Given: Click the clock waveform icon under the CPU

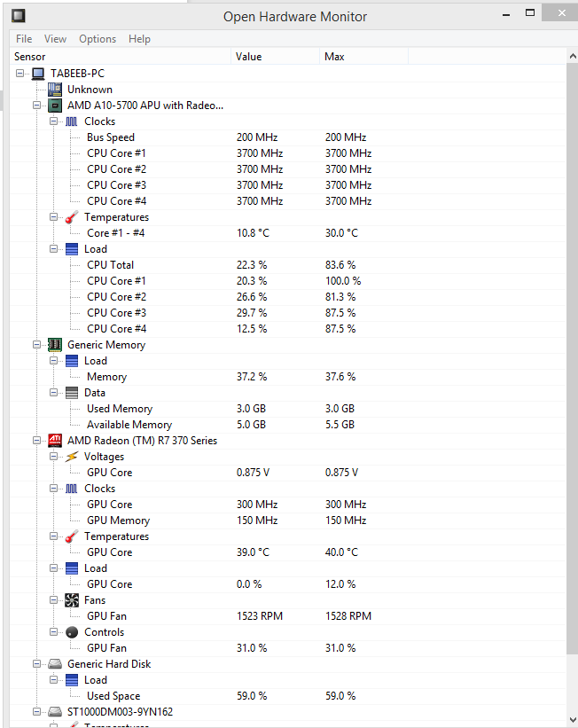Looking at the screenshot, I should tap(72, 121).
